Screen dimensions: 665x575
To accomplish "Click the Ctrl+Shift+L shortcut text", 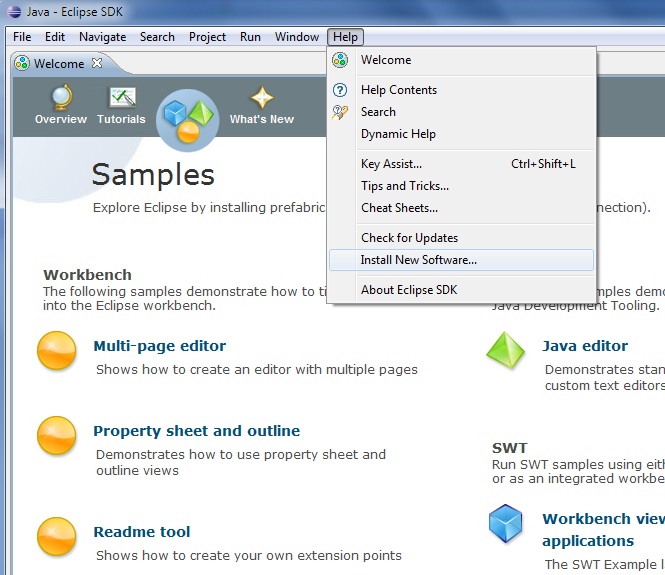I will click(543, 164).
